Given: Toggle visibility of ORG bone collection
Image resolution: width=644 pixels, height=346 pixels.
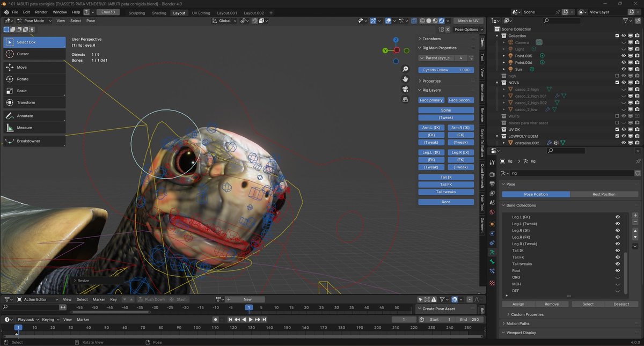Looking at the screenshot, I should [618, 277].
